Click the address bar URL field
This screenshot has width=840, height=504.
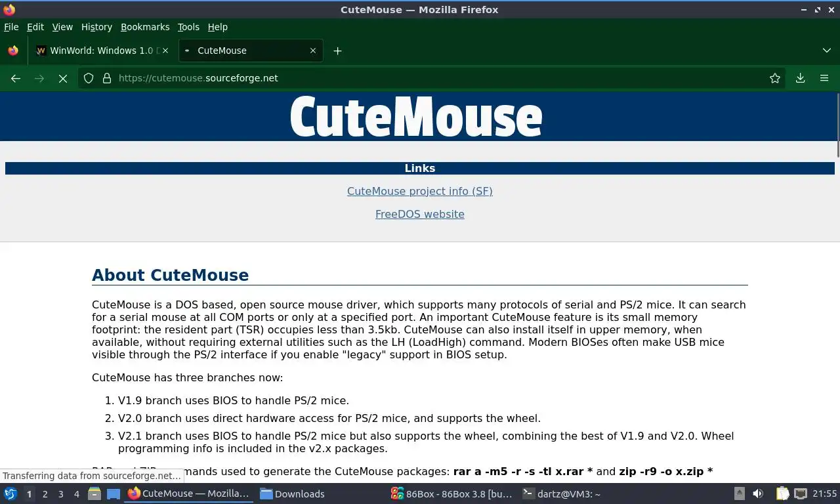pyautogui.click(x=433, y=78)
